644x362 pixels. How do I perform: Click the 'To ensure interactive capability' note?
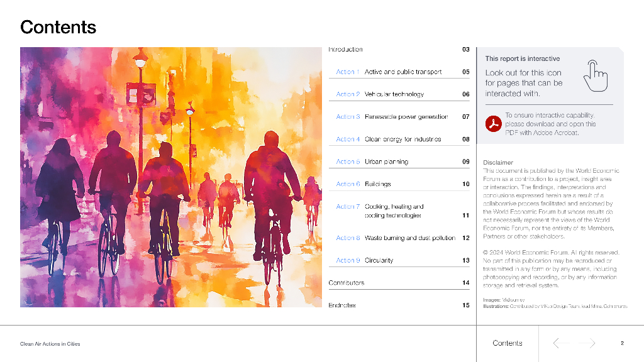coord(550,124)
